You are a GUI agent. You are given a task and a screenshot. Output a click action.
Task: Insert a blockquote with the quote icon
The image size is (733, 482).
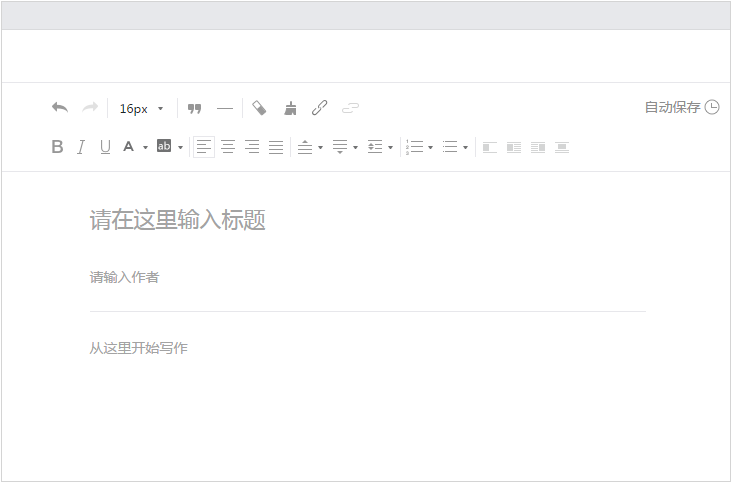(195, 108)
